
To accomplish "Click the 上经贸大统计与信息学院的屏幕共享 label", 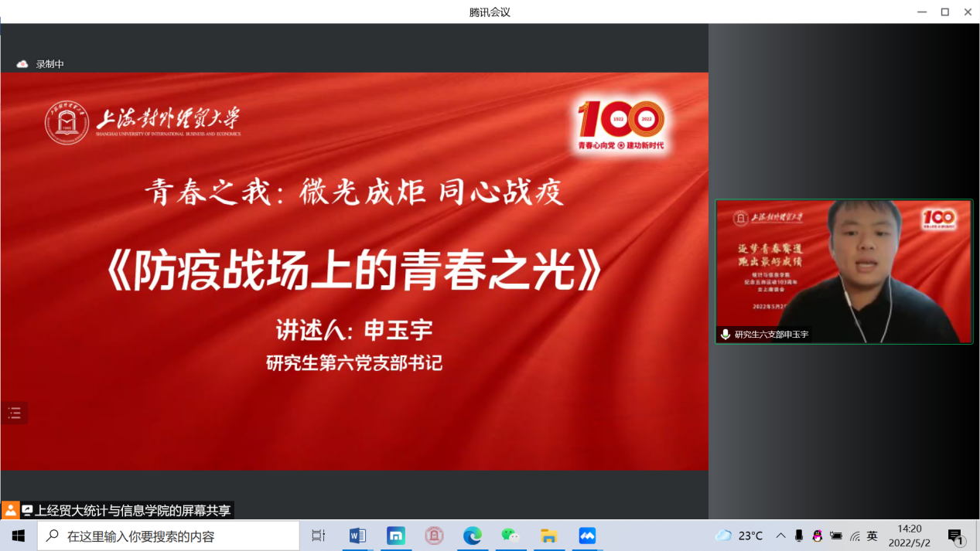I will pyautogui.click(x=133, y=511).
